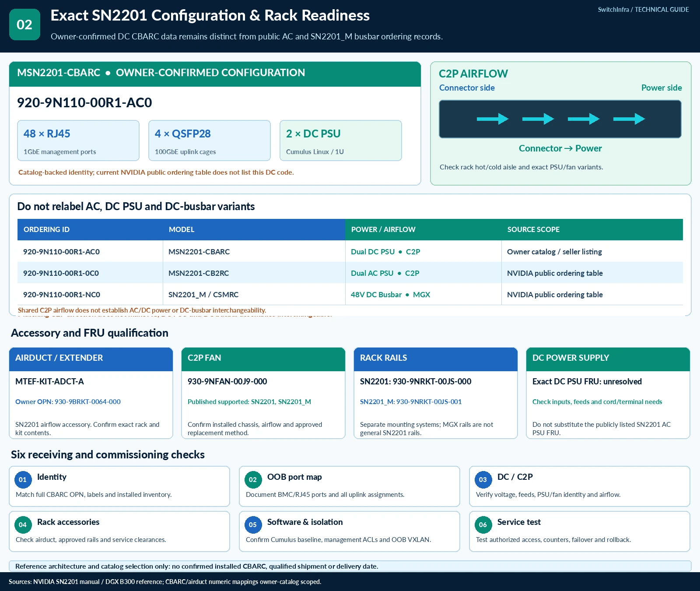The width and height of the screenshot is (700, 591).
Task: Click SN2201_M: 930-9NRKT-00JS-001 rail text
Action: (411, 402)
